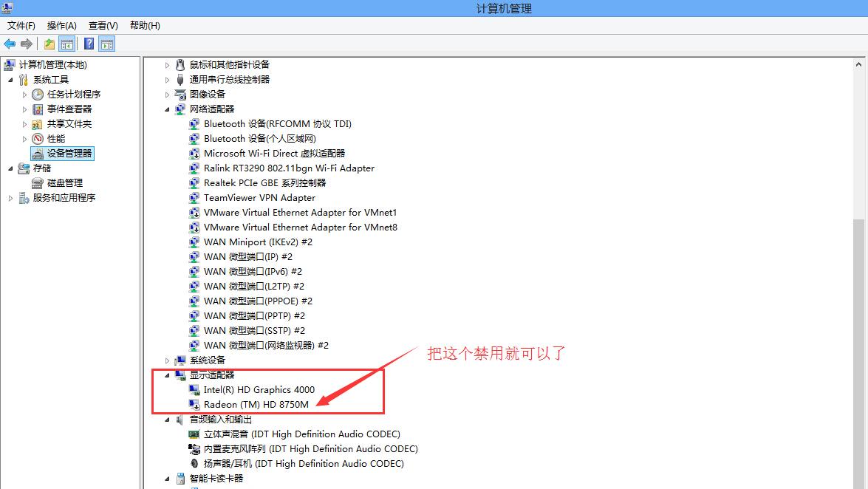Image resolution: width=868 pixels, height=489 pixels.
Task: Click the back navigation arrow in the toolbar
Action: coord(10,44)
